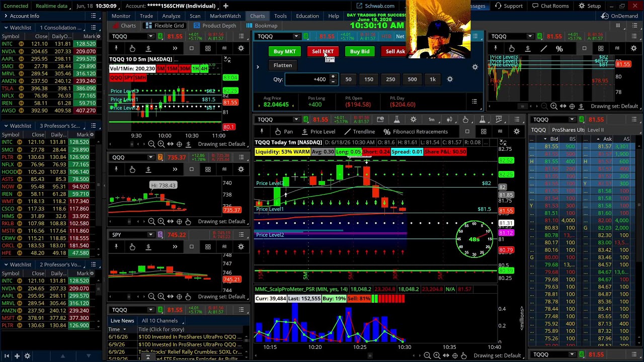Toggle single-cell view in main chart

click(467, 132)
